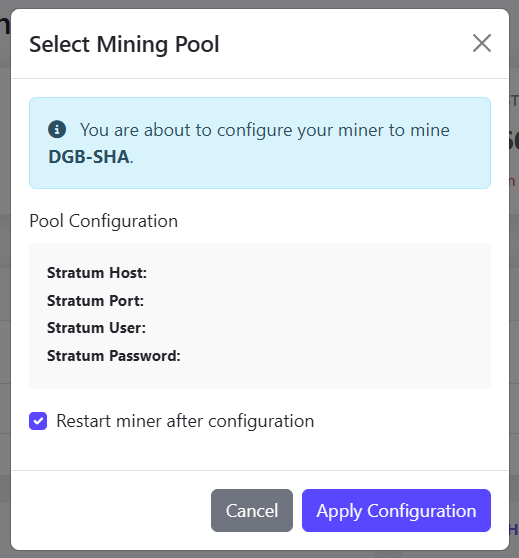Click the Select Mining Pool title
The image size is (519, 558).
[x=124, y=44]
